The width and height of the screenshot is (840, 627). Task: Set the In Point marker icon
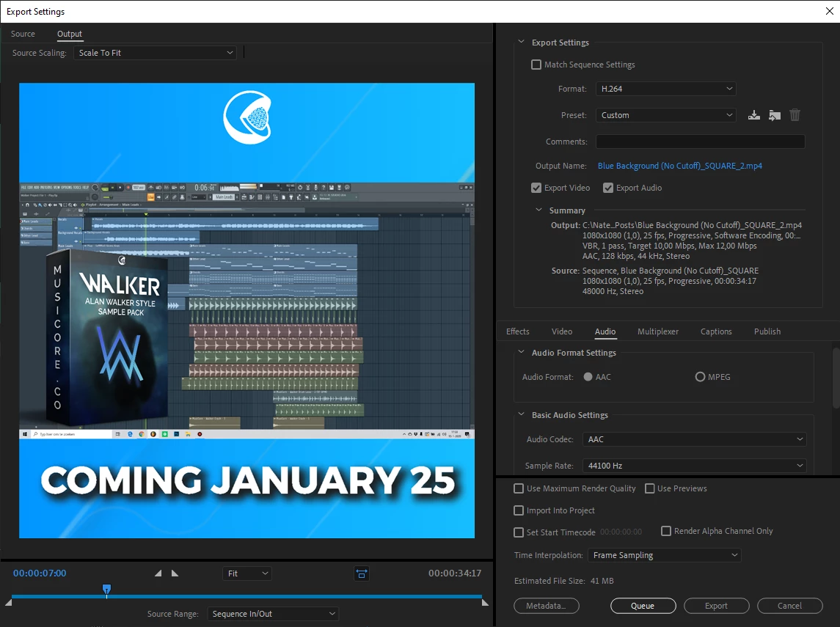point(158,573)
